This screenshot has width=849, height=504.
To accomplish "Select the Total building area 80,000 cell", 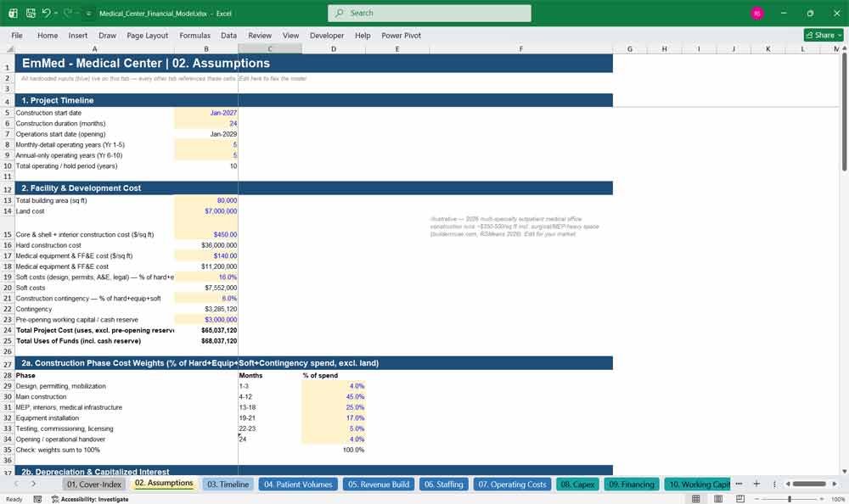I will pos(206,200).
